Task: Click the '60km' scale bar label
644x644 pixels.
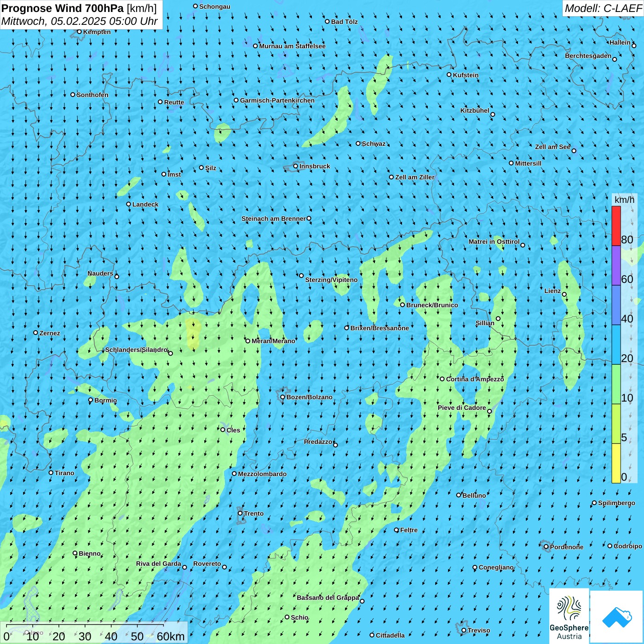Action: (x=171, y=636)
